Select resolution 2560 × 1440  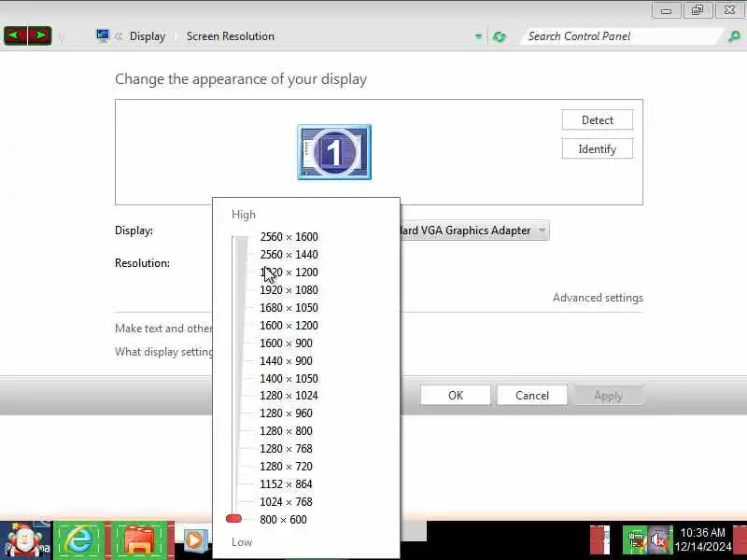click(289, 254)
